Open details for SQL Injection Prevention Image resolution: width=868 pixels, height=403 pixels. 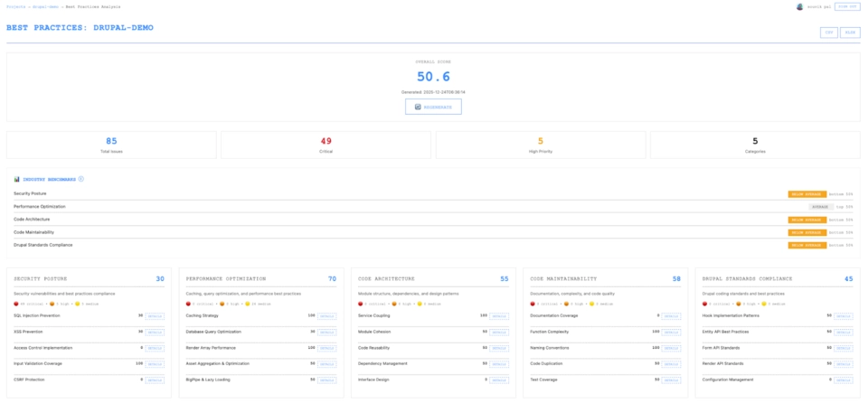(155, 316)
